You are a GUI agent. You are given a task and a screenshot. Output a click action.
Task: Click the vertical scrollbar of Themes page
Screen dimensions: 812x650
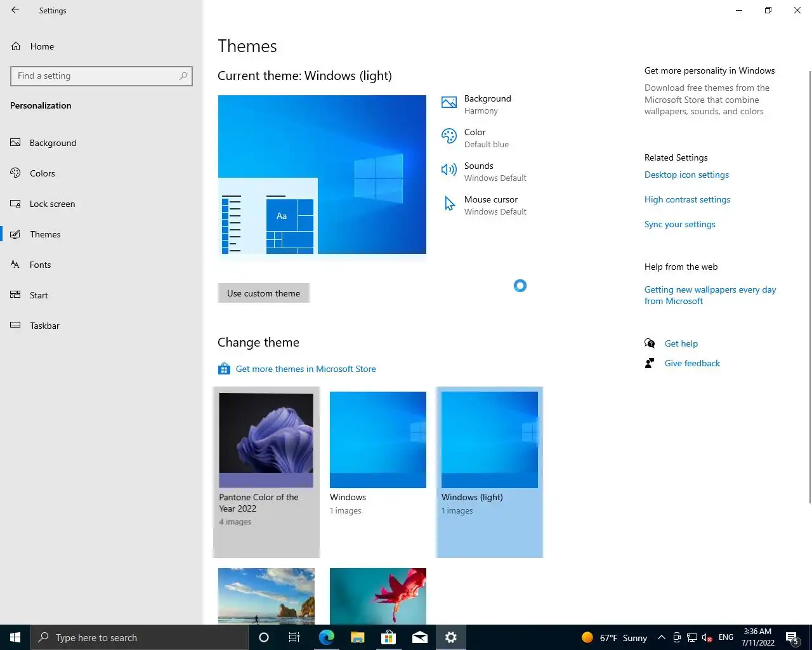click(x=809, y=286)
